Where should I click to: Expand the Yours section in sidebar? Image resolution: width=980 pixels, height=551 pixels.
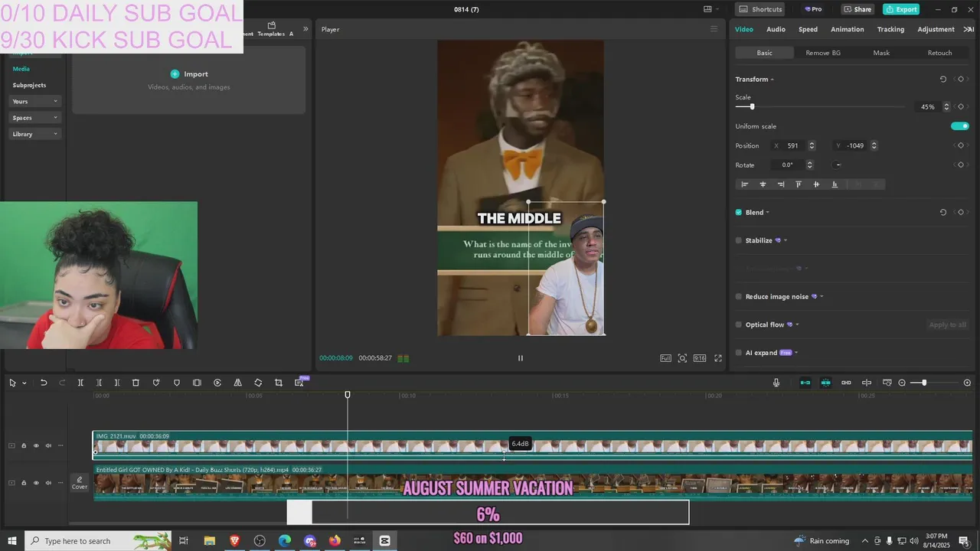(35, 102)
